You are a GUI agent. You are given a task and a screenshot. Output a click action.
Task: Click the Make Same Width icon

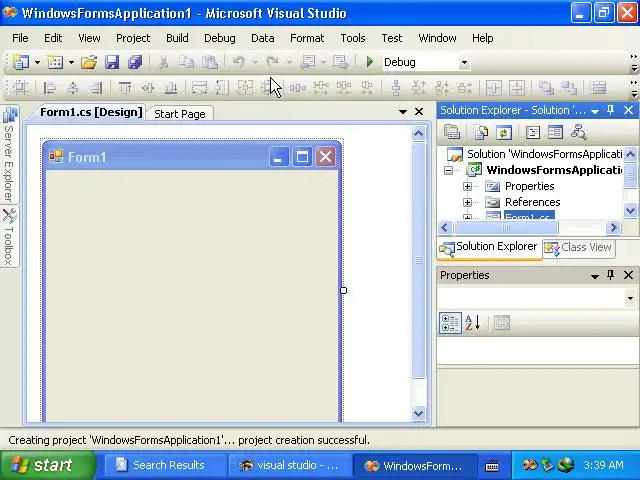[199, 87]
